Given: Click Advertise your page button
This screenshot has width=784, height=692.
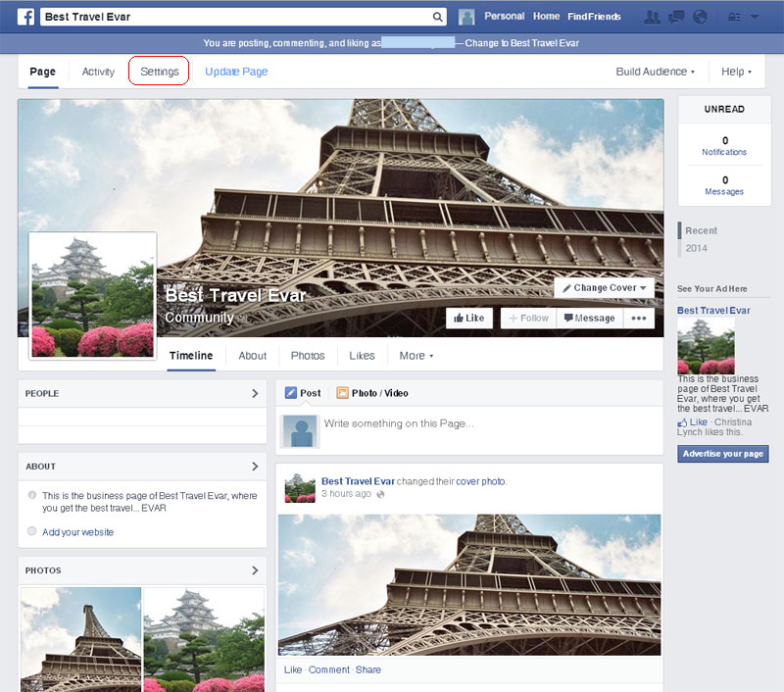Looking at the screenshot, I should point(723,454).
